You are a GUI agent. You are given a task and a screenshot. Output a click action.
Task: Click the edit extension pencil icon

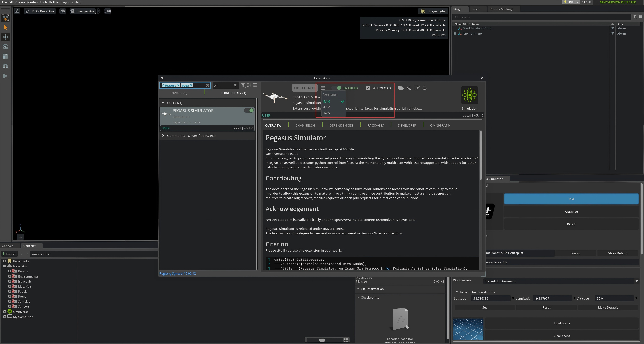point(417,88)
